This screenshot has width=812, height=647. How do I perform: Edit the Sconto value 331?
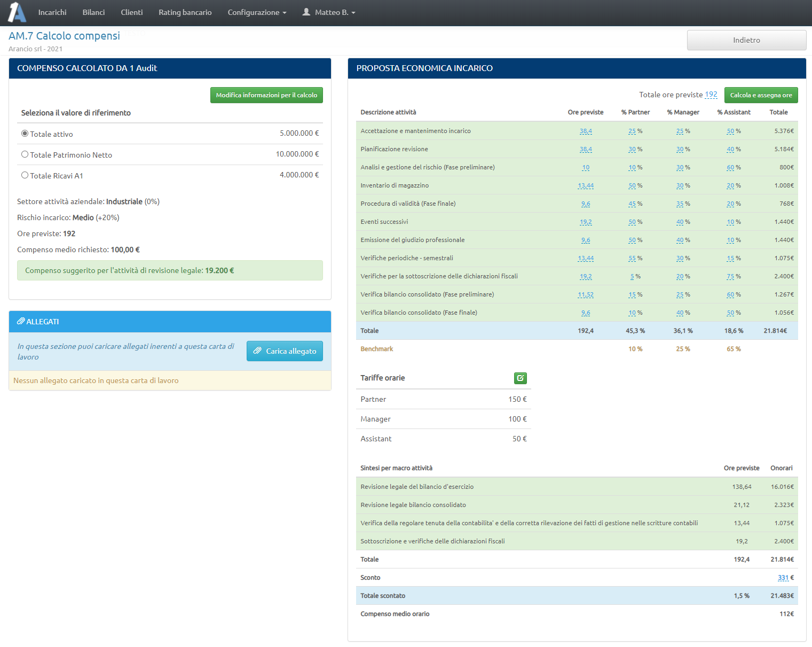(783, 578)
